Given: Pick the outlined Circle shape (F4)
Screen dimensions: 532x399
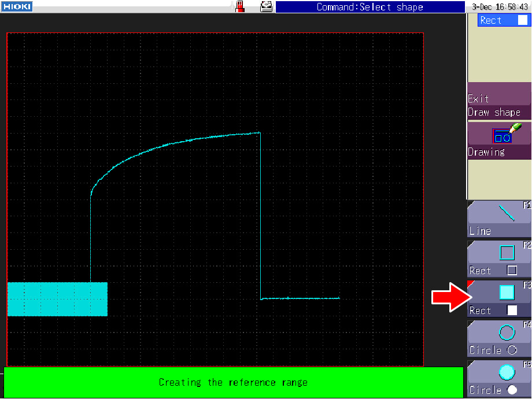Looking at the screenshot, I should [499, 339].
